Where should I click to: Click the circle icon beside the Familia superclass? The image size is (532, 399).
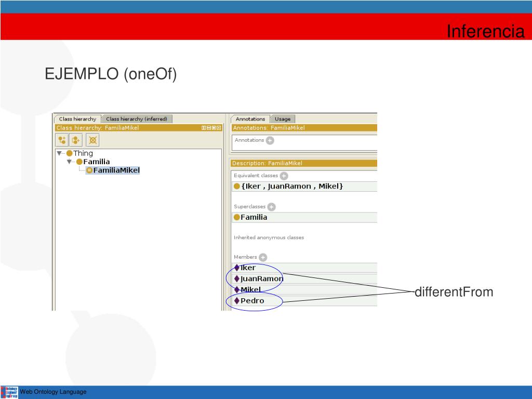237,217
